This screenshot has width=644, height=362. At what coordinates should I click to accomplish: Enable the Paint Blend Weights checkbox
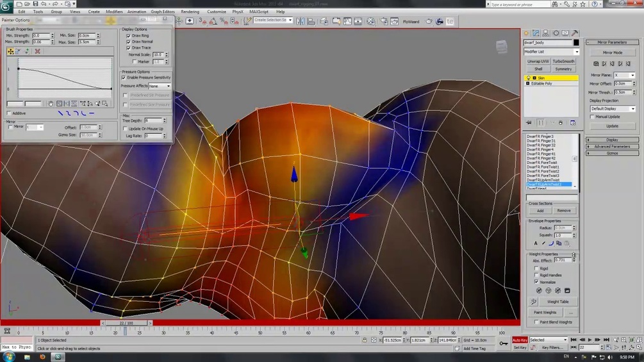[536, 322]
